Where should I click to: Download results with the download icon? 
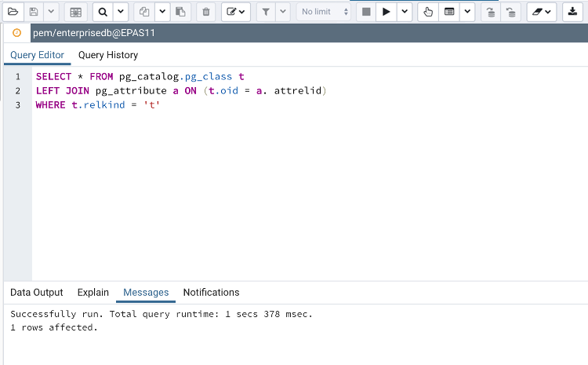[x=572, y=12]
